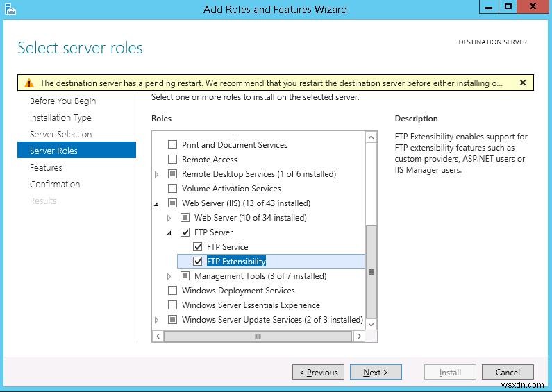
Task: Click the vertical scrollbar thumb
Action: 371,272
